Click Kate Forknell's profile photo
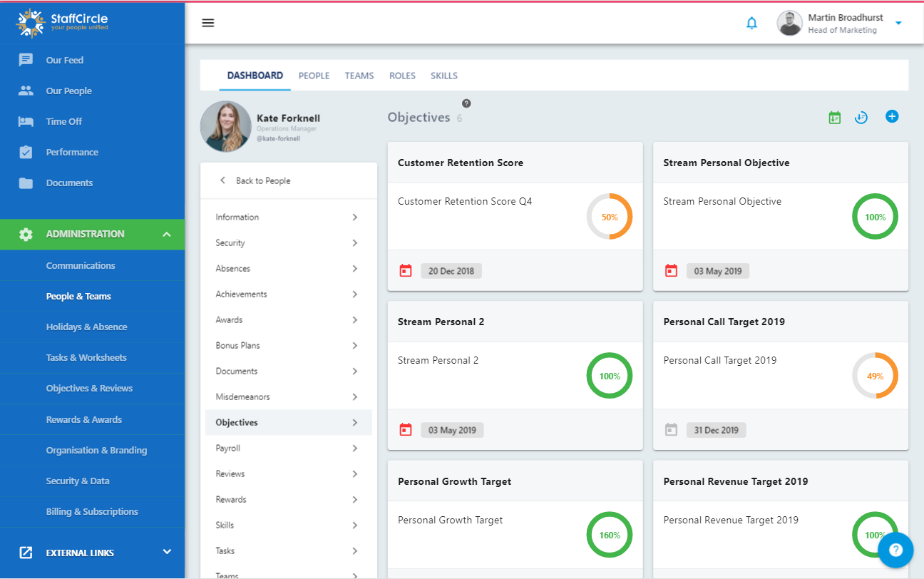This screenshot has width=924, height=579. point(225,126)
